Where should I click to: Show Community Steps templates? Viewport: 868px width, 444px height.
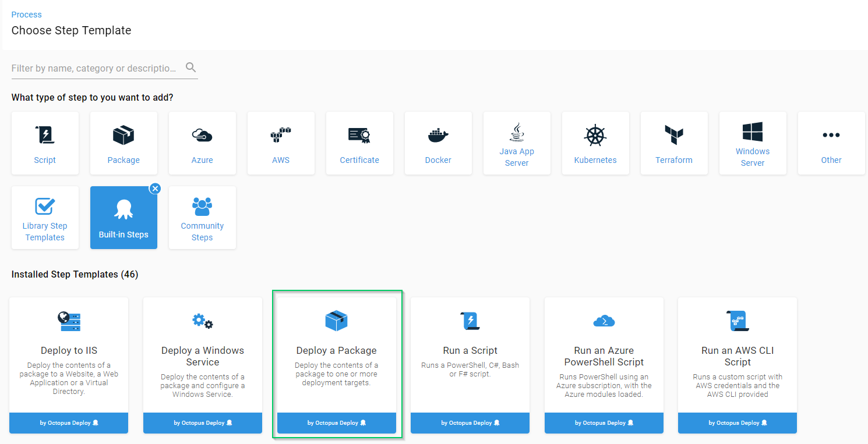(202, 218)
